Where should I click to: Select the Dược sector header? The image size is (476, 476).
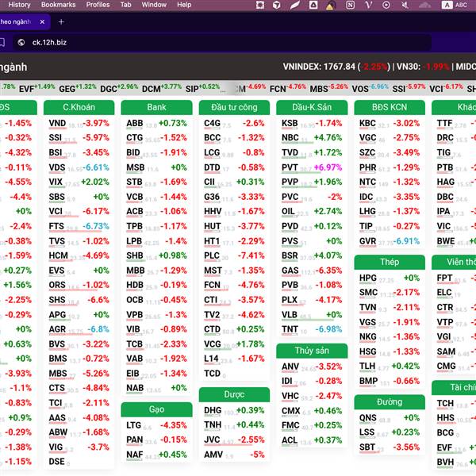[x=234, y=394]
